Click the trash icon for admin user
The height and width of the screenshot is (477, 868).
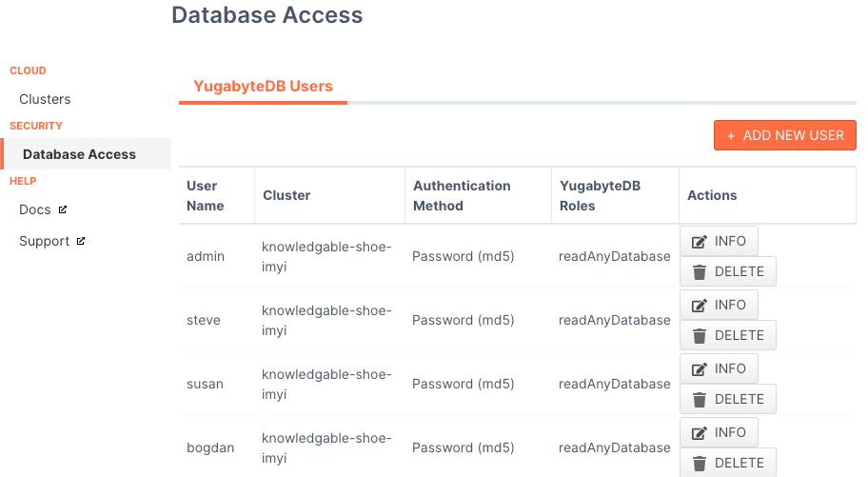700,272
